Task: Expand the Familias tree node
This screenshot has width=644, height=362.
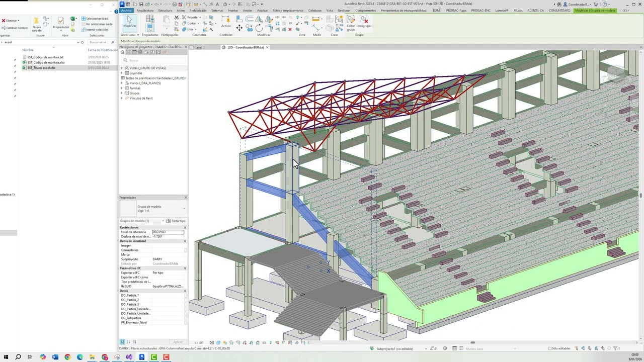Action: [122, 88]
